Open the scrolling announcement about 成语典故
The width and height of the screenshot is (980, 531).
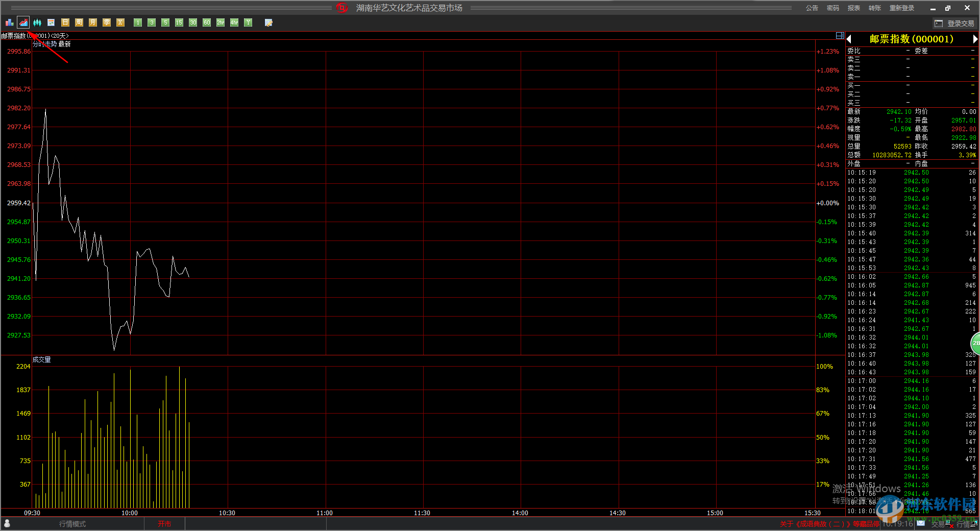829,524
